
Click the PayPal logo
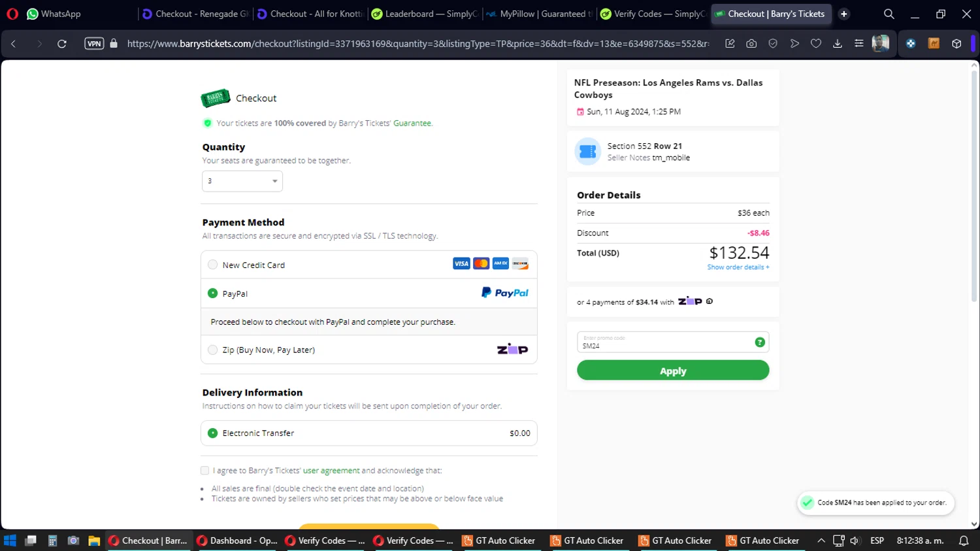tap(505, 293)
